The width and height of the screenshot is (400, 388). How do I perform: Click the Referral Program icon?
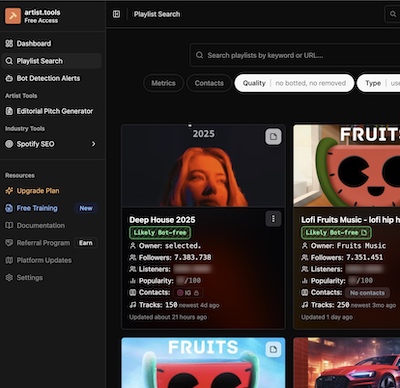(x=9, y=243)
